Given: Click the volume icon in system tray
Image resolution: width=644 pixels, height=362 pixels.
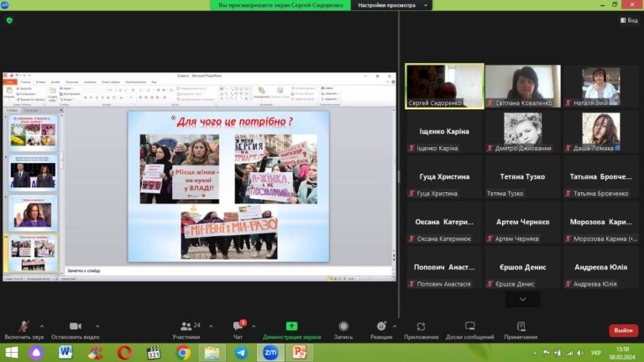Looking at the screenshot, I should pyautogui.click(x=580, y=353).
